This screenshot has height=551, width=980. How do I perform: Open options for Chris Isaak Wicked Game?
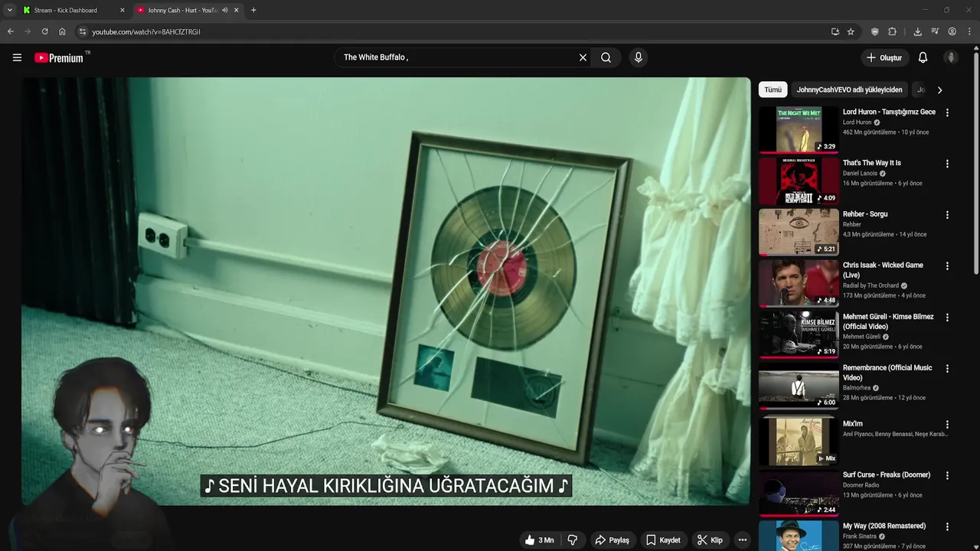pyautogui.click(x=947, y=266)
